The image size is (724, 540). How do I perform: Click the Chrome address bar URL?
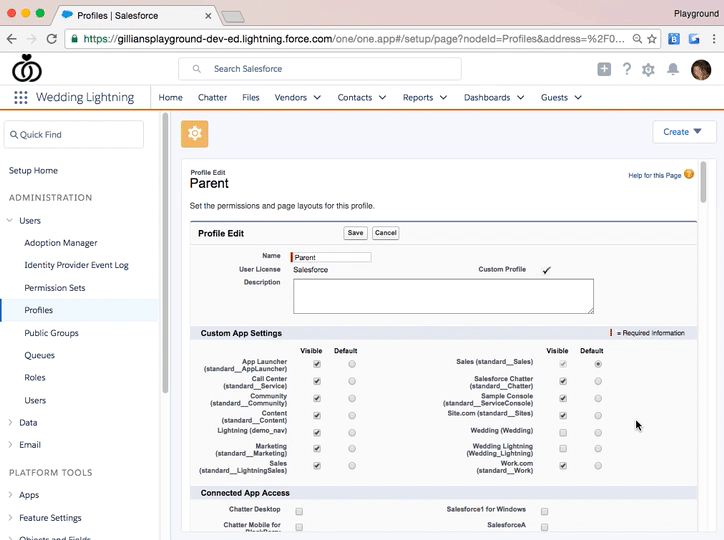pyautogui.click(x=354, y=39)
